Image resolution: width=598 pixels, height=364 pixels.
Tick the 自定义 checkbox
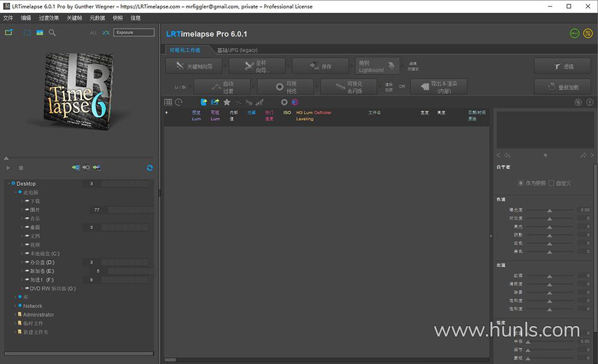tap(551, 183)
